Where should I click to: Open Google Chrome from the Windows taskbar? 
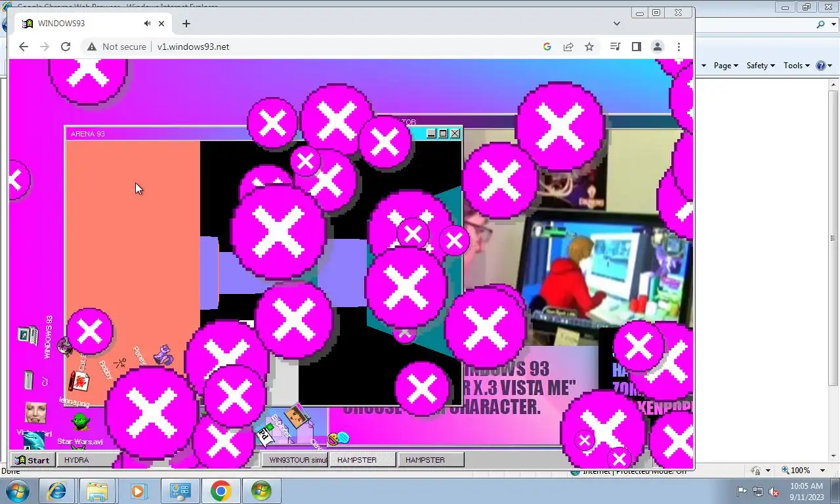(x=220, y=491)
